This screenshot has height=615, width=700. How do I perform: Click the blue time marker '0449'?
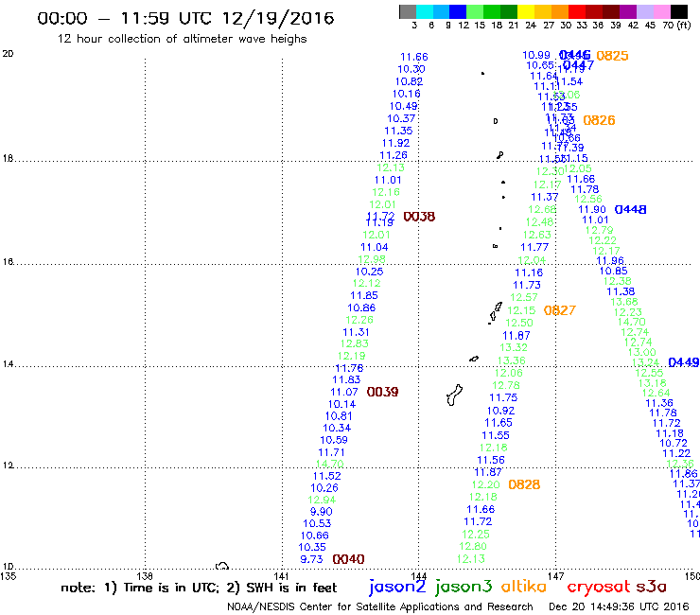tap(684, 362)
